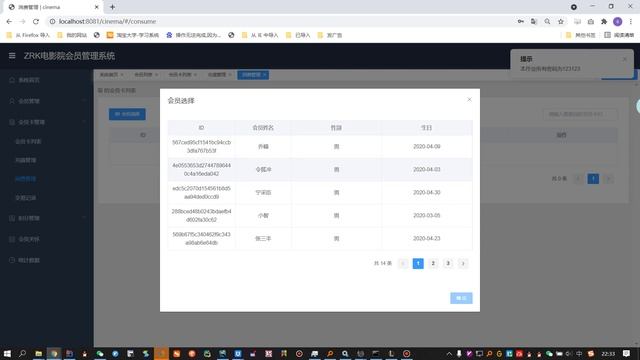Select the browser tab titled cinema
The image size is (640, 360).
click(54, 7)
